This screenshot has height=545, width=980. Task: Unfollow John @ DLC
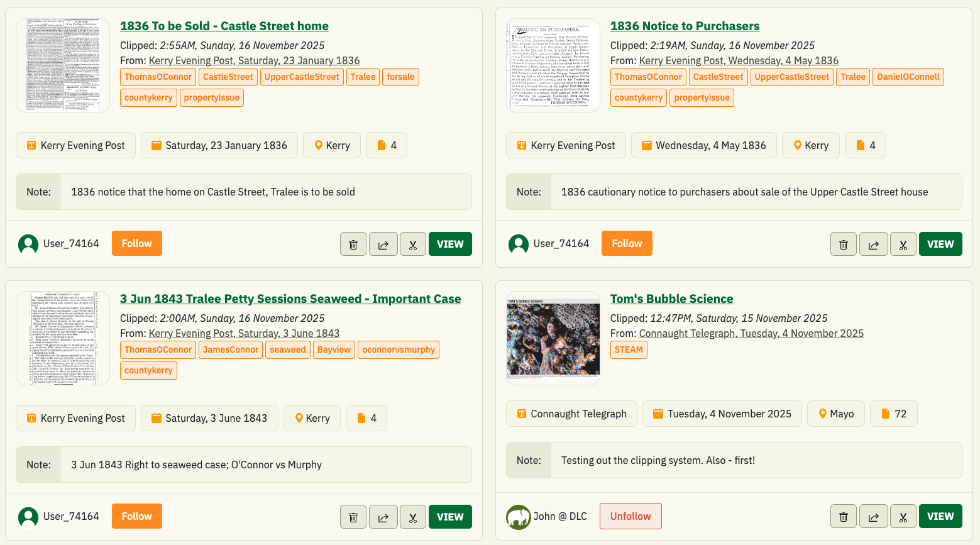pos(630,516)
